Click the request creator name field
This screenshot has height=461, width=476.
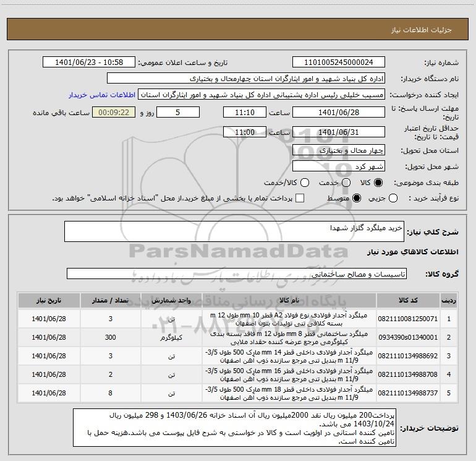[261, 95]
